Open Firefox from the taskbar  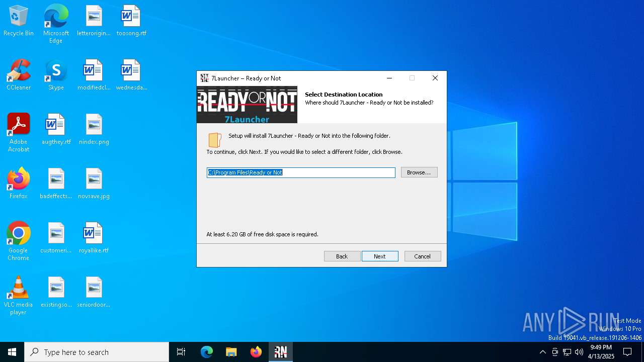256,352
